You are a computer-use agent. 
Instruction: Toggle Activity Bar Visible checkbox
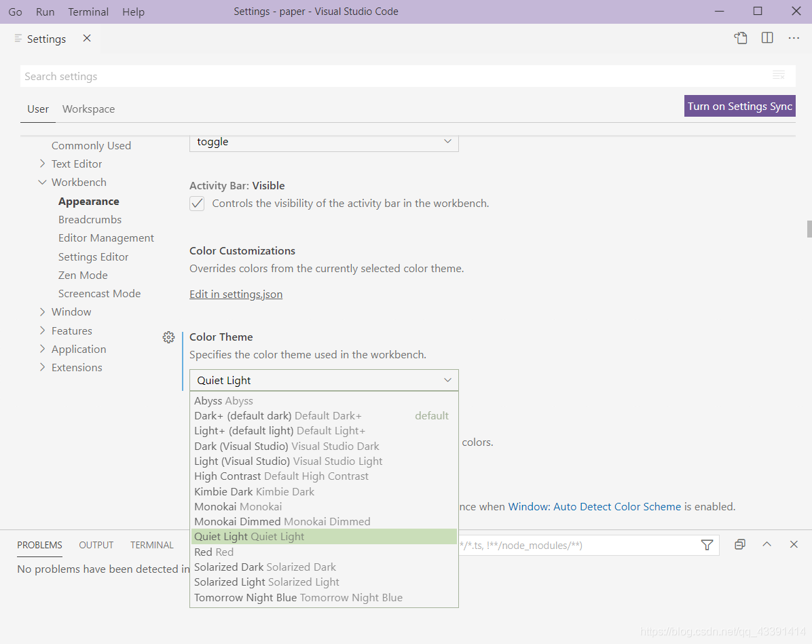click(197, 204)
